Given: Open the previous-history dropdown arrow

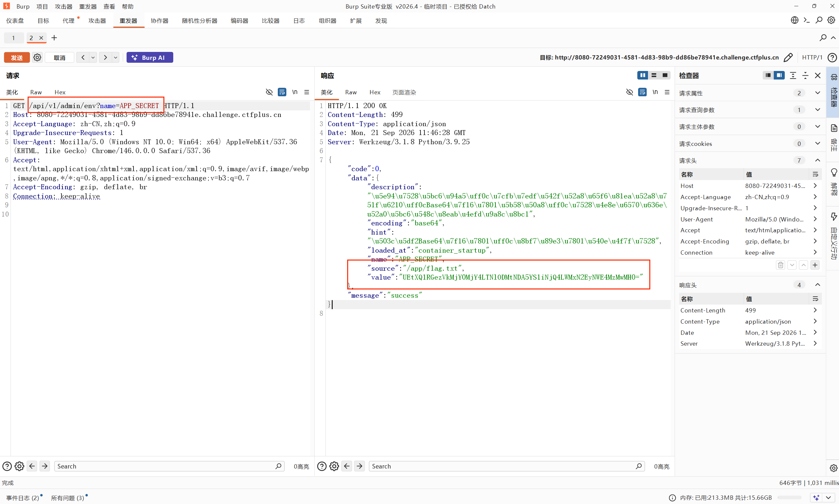Looking at the screenshot, I should 93,57.
